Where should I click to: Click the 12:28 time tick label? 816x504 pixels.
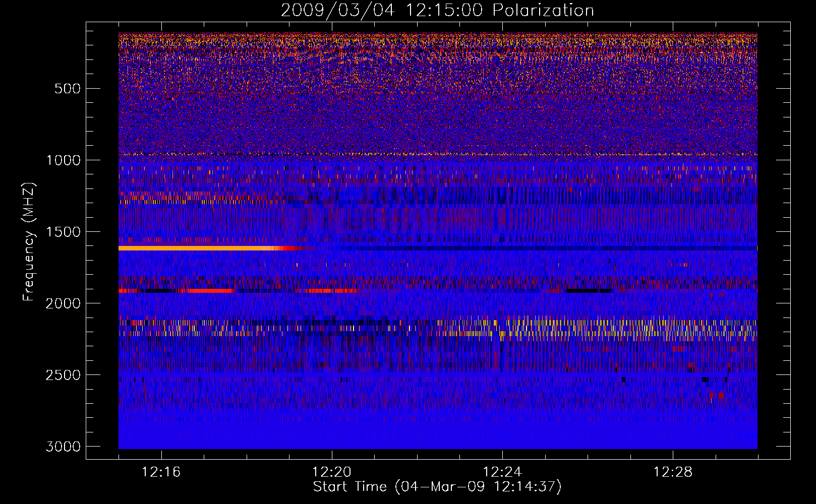click(x=673, y=472)
